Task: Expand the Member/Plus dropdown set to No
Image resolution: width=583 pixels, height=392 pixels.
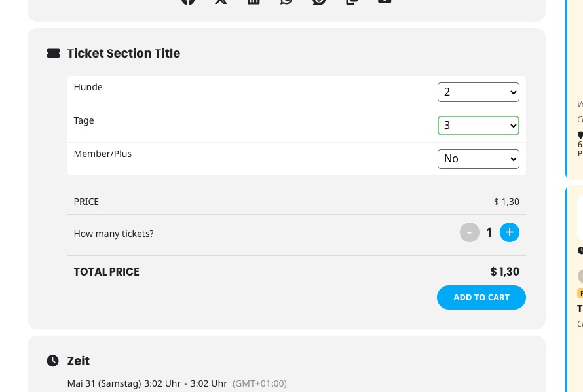Action: point(478,159)
